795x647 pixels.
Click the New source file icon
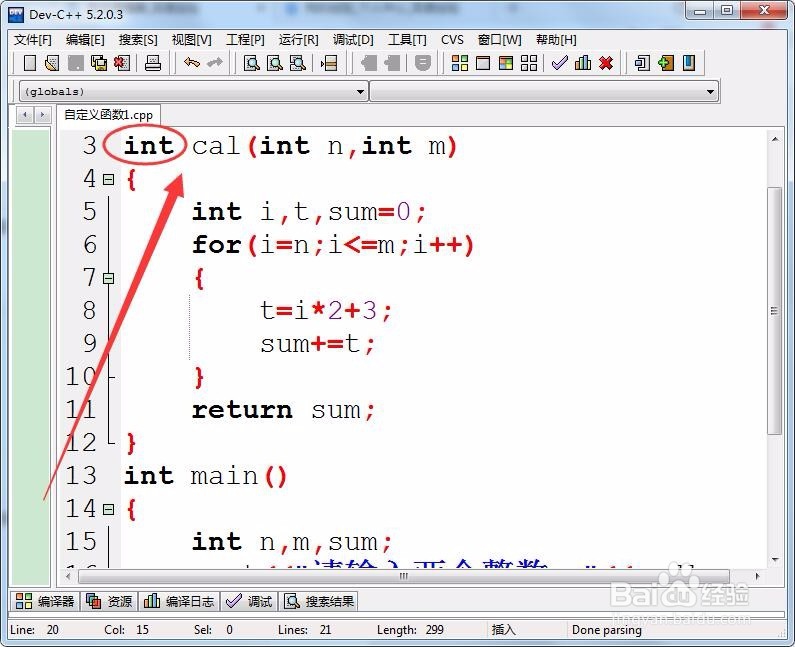pyautogui.click(x=30, y=63)
